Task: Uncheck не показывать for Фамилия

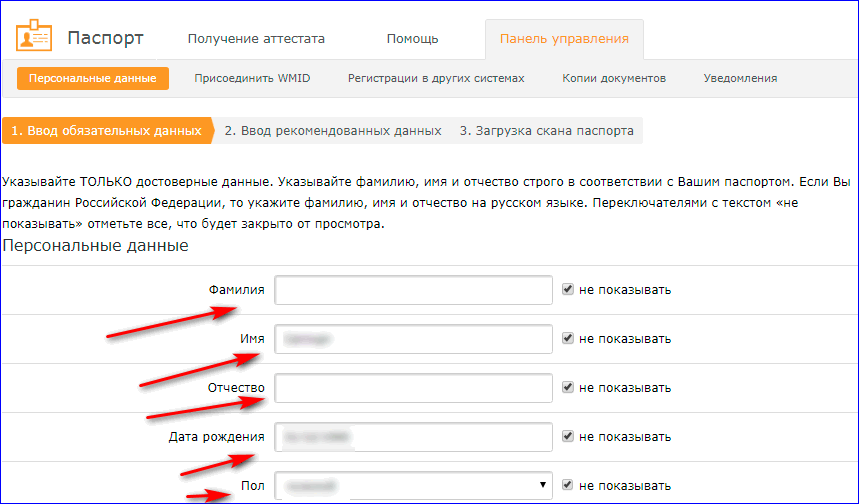Action: pyautogui.click(x=568, y=290)
